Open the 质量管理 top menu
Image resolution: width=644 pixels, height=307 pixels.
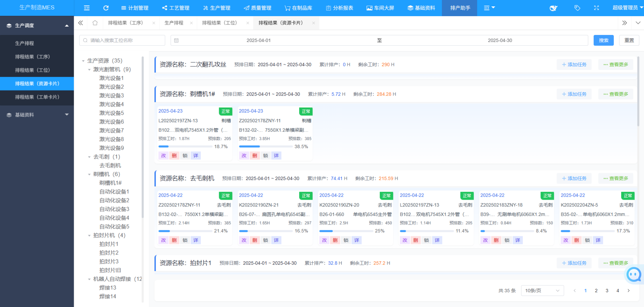(x=257, y=8)
